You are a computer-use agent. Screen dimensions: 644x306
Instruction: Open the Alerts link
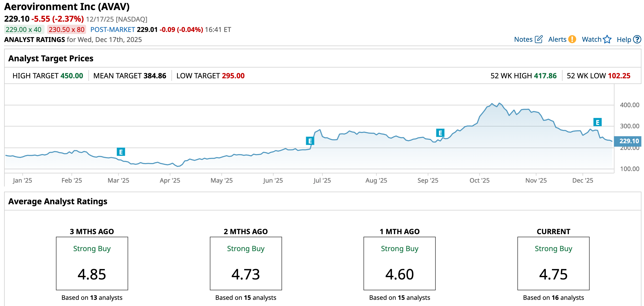pos(557,39)
